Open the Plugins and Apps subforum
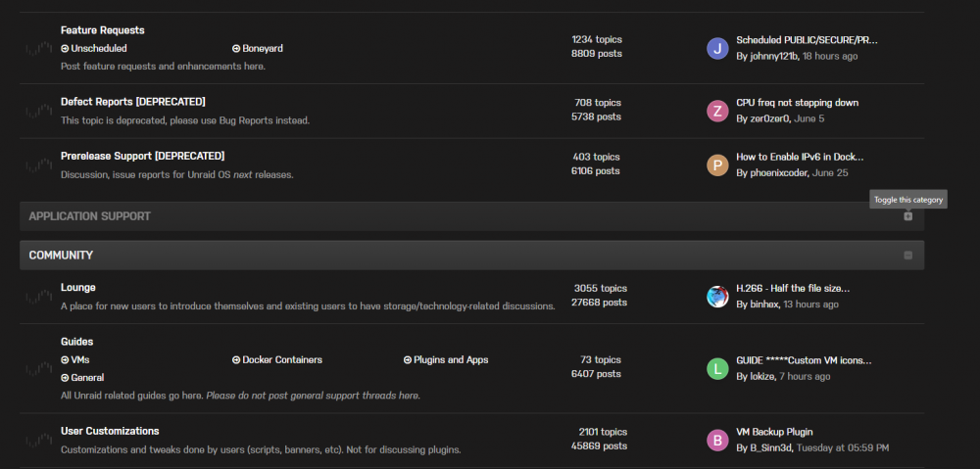980x469 pixels. coord(446,359)
